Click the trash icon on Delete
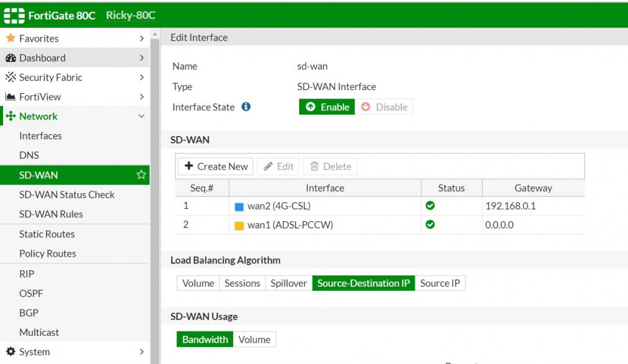 (x=315, y=166)
